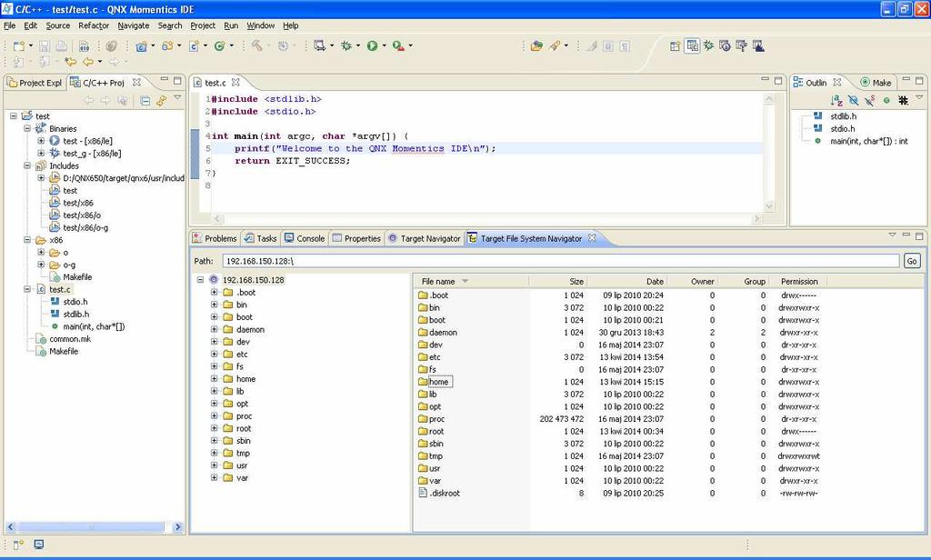Image resolution: width=931 pixels, height=560 pixels.
Task: Click the Path input field
Action: coord(561,261)
